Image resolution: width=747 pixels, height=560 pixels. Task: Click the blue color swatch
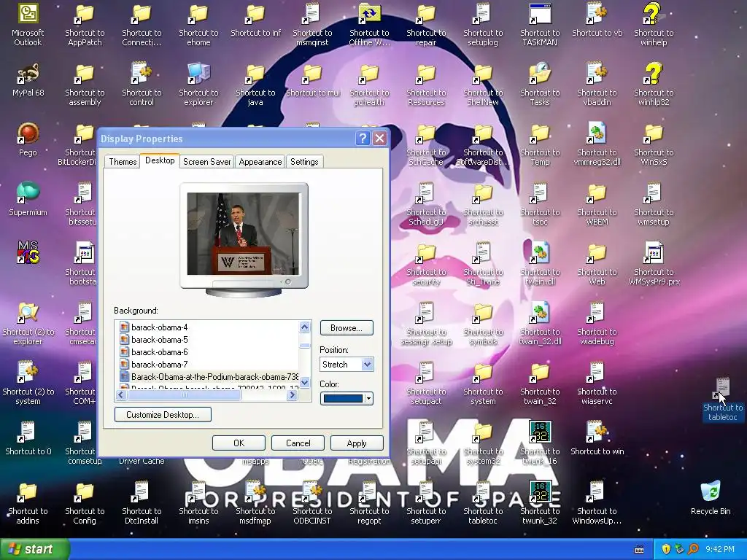coord(343,399)
